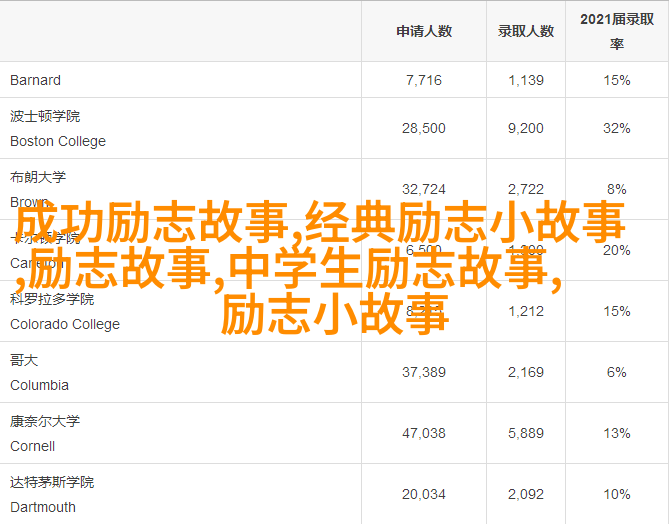This screenshot has width=670, height=524.
Task: Select the Boston College English name
Action: click(58, 141)
